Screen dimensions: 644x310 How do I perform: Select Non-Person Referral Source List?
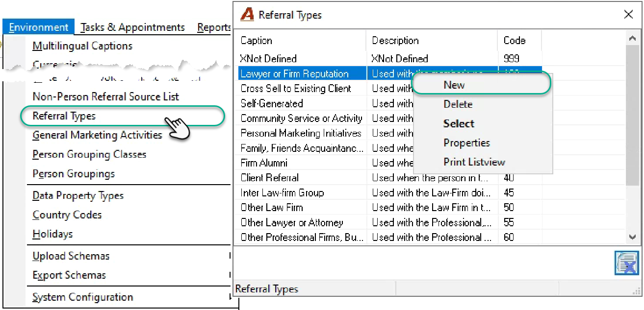(106, 96)
